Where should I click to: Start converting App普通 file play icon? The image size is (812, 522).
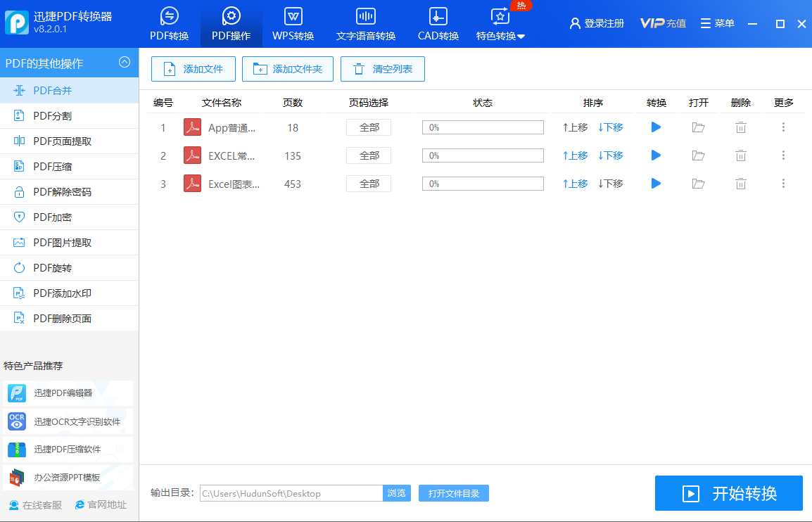pos(656,127)
